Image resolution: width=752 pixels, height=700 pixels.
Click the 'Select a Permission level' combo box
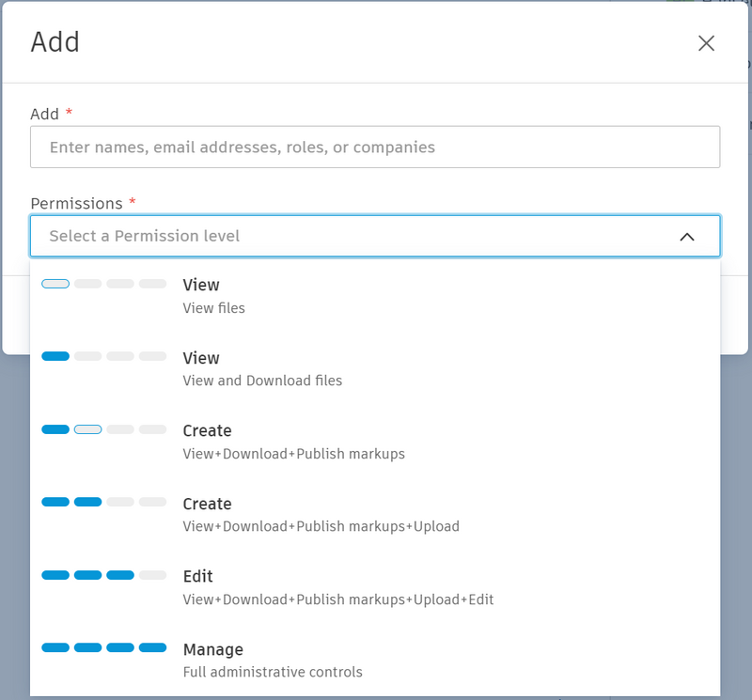click(357, 237)
